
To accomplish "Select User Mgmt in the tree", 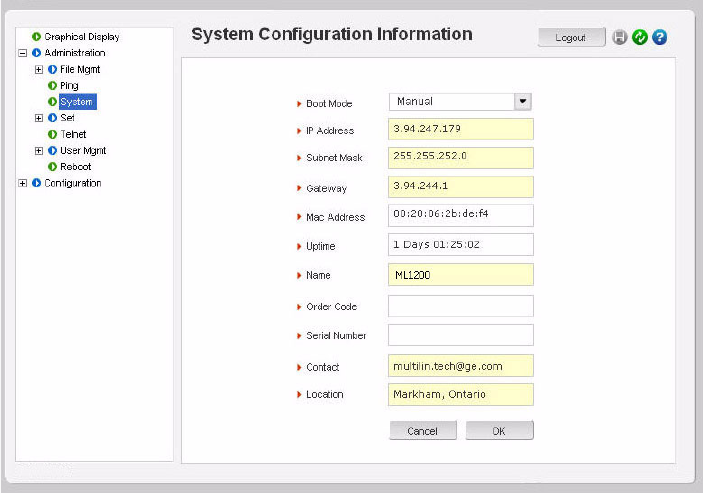I will [83, 151].
